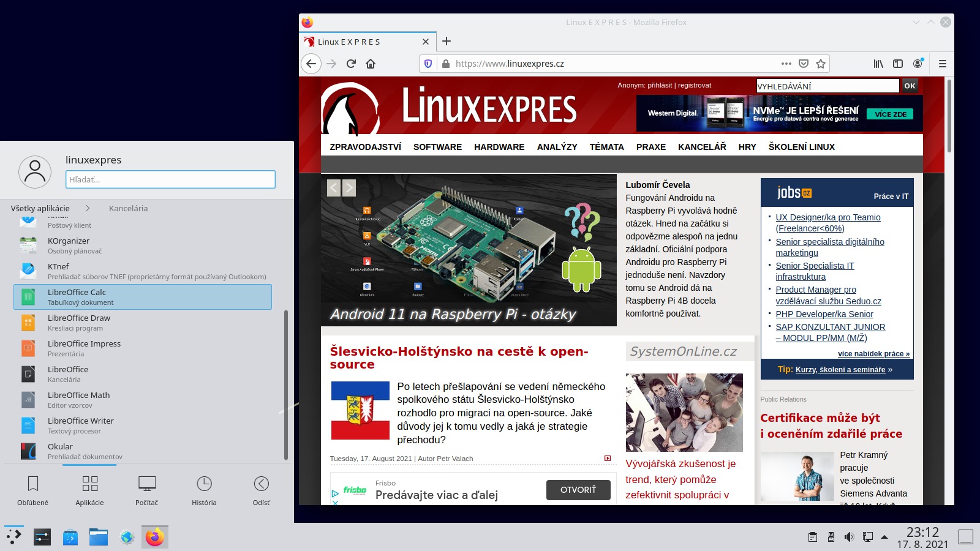This screenshot has width=980, height=551.
Task: Open the HRY menu item
Action: (x=747, y=147)
